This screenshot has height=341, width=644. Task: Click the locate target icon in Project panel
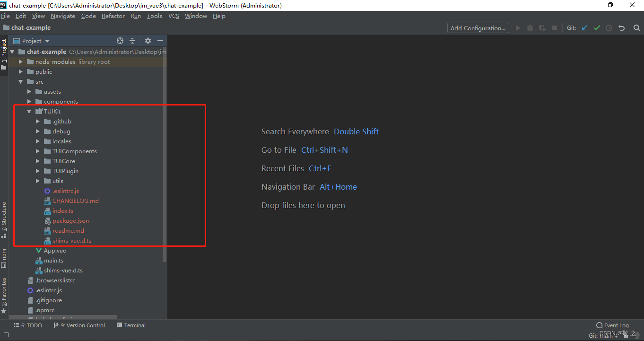[x=120, y=41]
